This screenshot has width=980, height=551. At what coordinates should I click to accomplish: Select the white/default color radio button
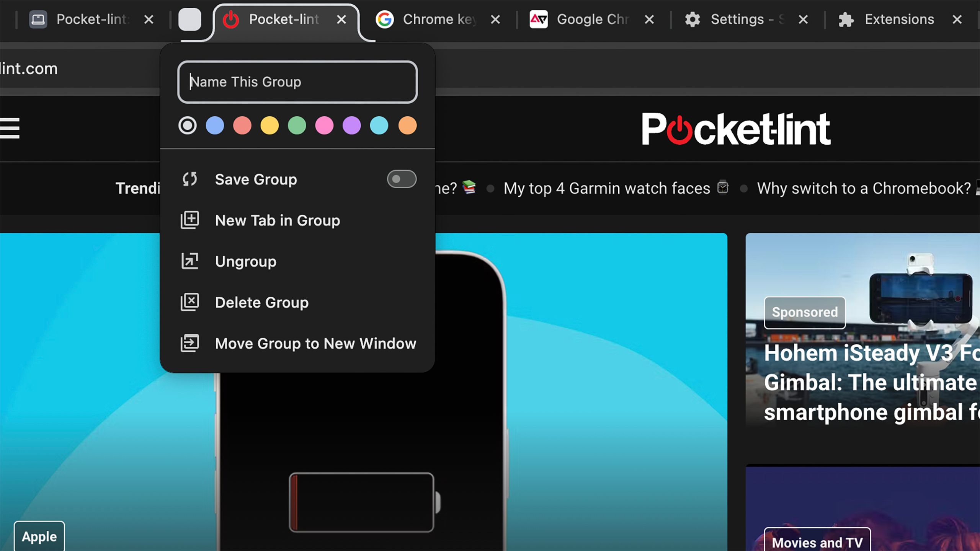(188, 126)
